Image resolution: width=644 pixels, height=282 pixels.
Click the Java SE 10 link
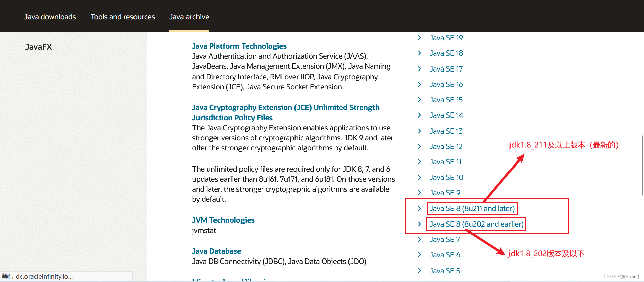446,177
